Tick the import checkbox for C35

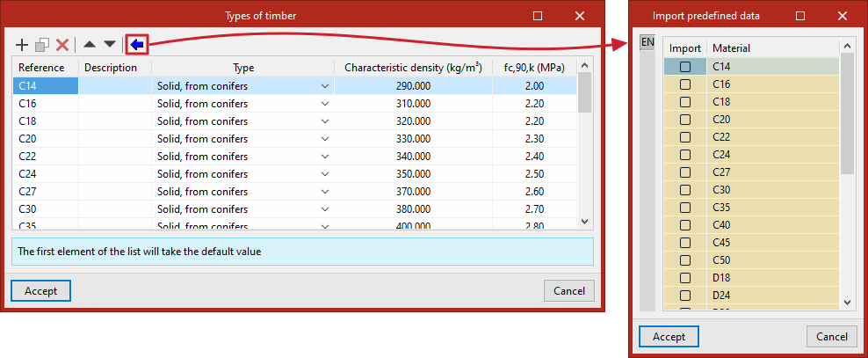[685, 208]
